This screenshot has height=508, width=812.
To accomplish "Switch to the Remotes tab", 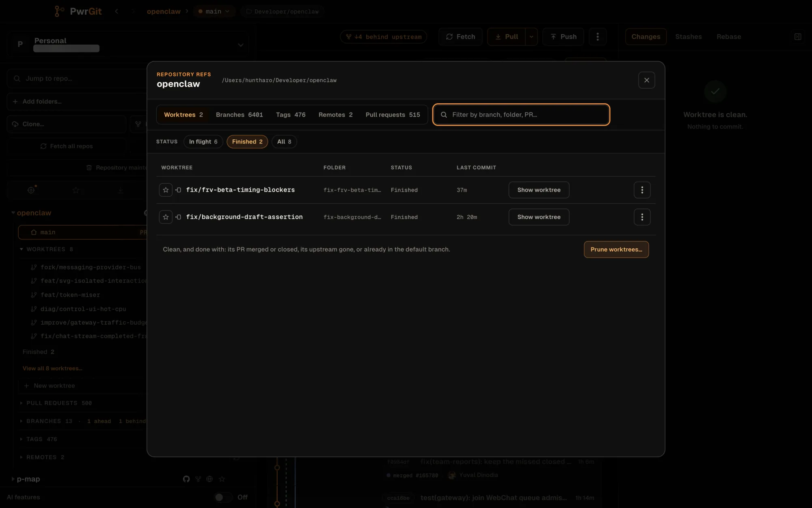I will click(x=335, y=115).
